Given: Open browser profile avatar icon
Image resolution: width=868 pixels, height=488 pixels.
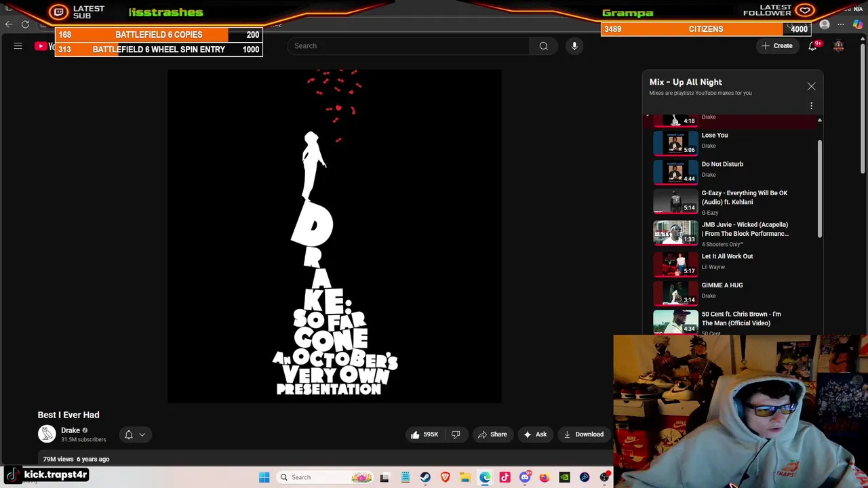Looking at the screenshot, I should [x=825, y=25].
